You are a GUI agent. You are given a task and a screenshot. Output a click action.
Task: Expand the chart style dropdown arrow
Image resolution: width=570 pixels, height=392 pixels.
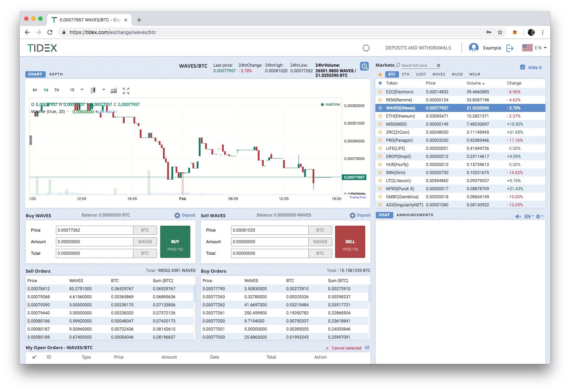tap(104, 90)
